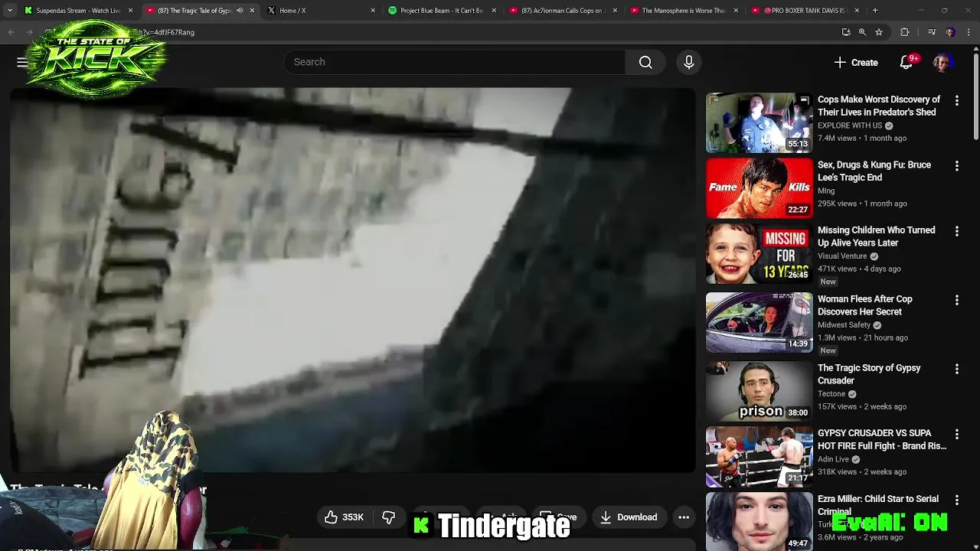Open the video's three-dot more actions button
The image size is (980, 551).
pos(684,517)
